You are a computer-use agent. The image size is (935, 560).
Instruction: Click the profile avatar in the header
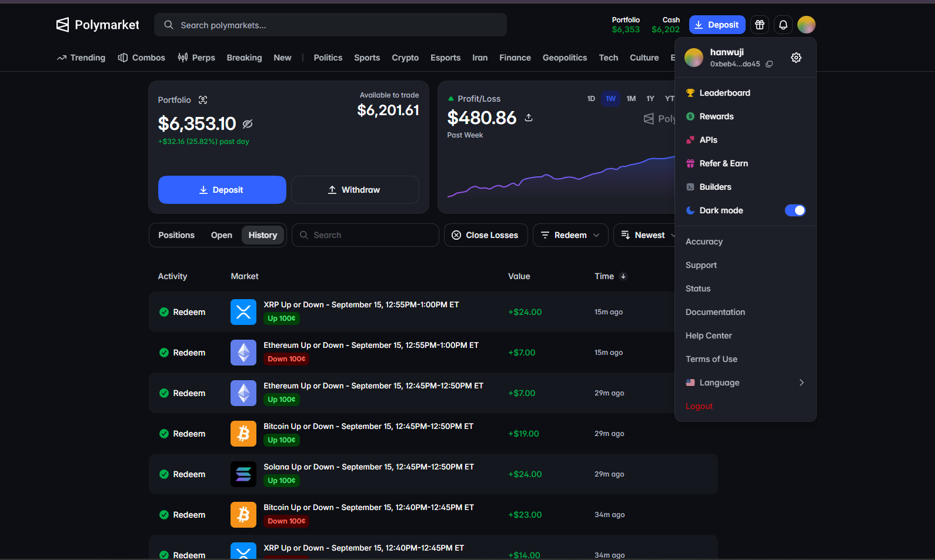(x=806, y=25)
